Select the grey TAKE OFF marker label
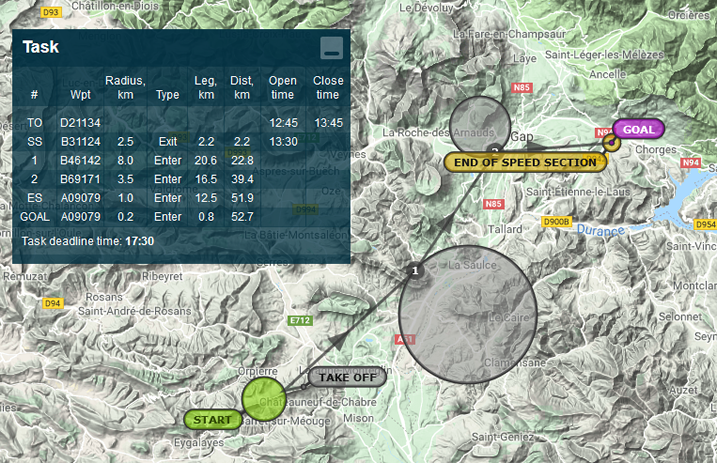 coord(346,377)
